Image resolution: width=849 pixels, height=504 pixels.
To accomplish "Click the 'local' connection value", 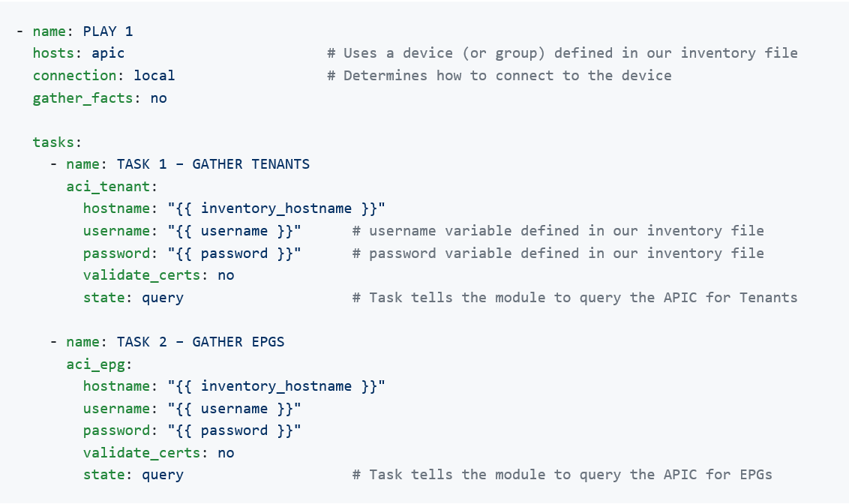I will point(154,76).
